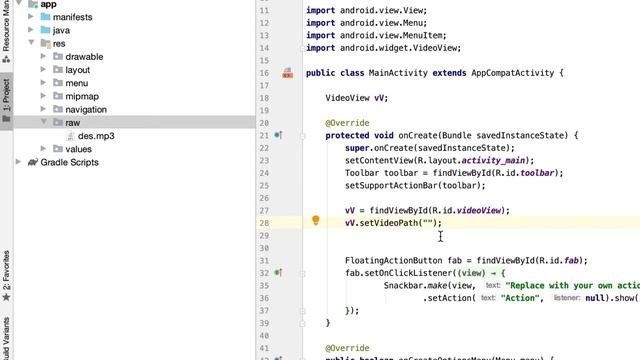Expand the manifests folder arrow
The image size is (640, 360).
(x=31, y=17)
